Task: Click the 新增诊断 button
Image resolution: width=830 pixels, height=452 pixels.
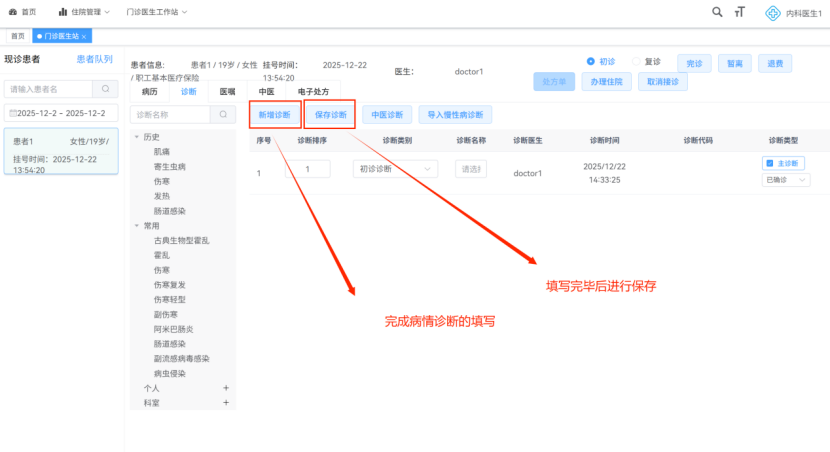Action: coord(274,115)
